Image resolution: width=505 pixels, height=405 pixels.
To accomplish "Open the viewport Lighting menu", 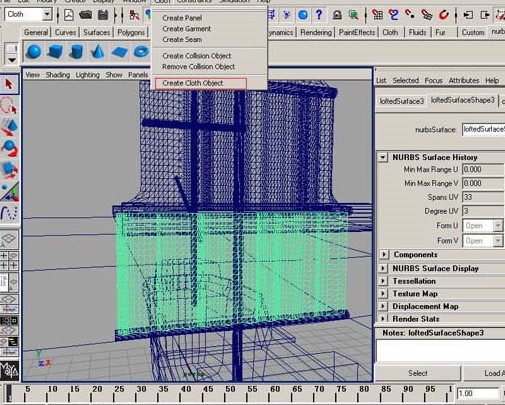I will pos(87,75).
